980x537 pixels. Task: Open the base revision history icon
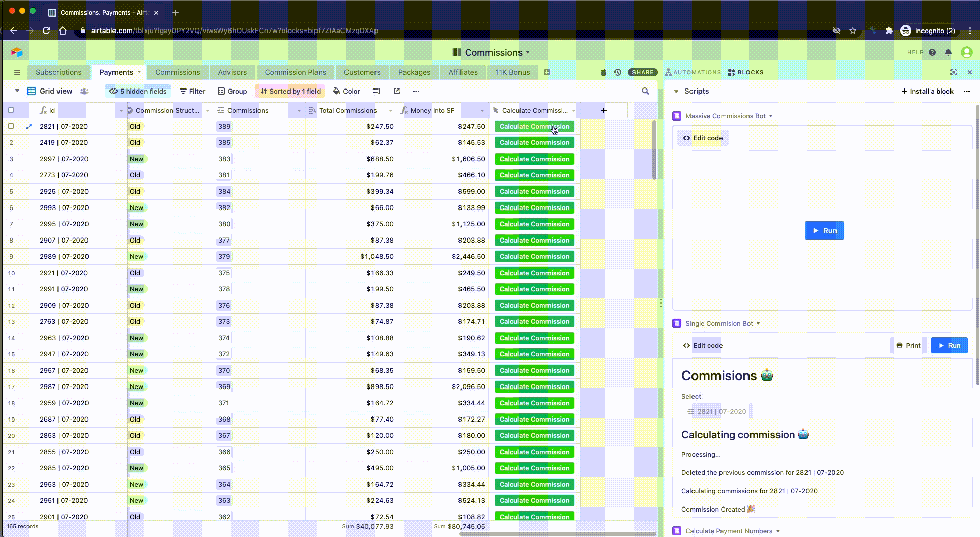point(617,72)
